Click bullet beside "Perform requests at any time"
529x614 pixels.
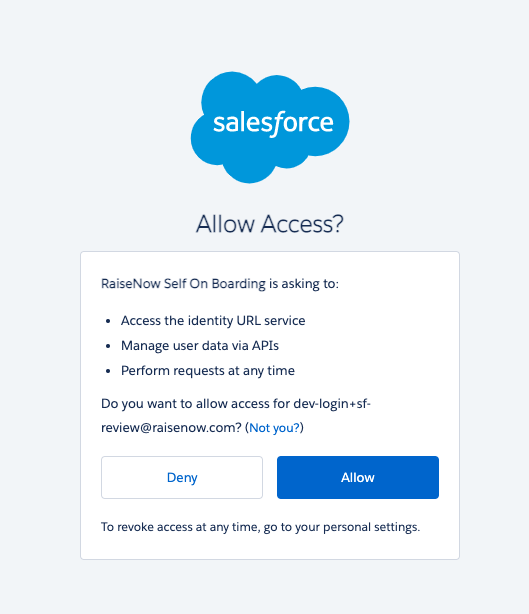pos(108,372)
